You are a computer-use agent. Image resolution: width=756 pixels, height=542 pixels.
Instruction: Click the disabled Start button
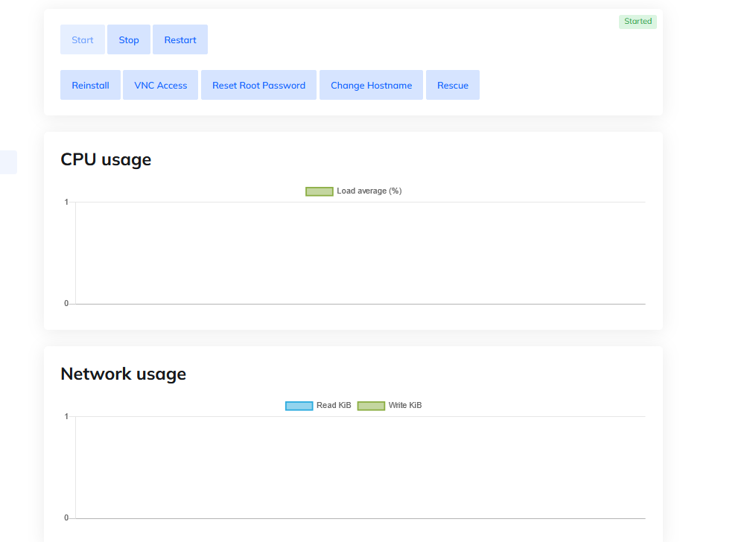point(82,40)
